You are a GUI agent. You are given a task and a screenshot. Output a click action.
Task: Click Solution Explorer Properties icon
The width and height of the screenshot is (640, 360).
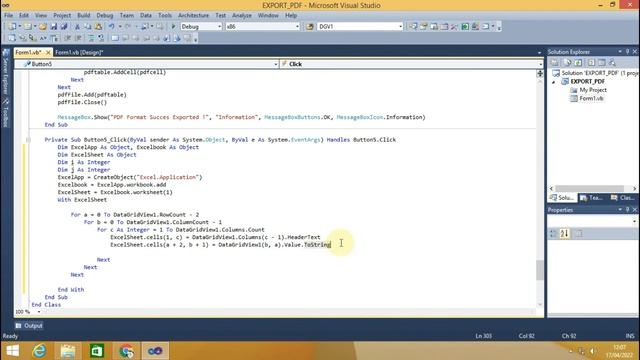click(554, 62)
